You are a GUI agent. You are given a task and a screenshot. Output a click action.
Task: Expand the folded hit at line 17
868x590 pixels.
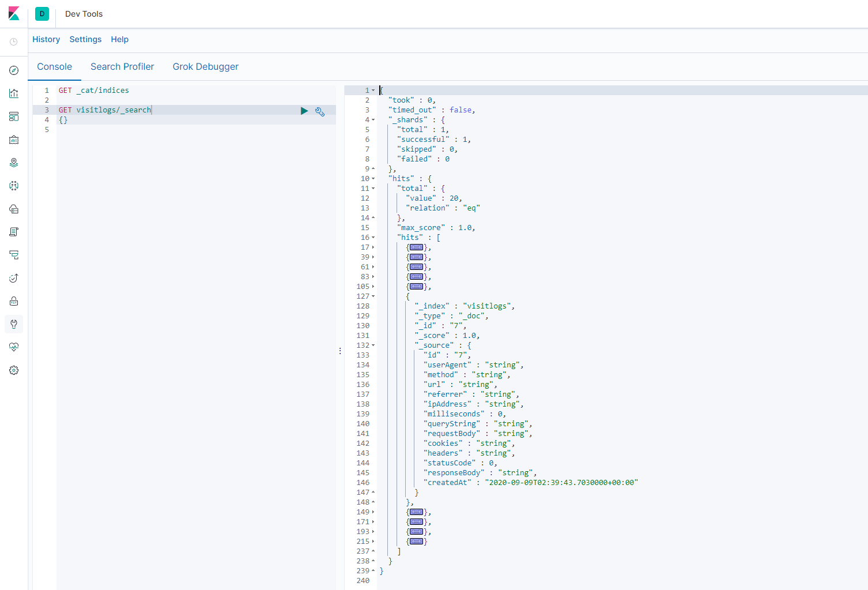coord(373,247)
